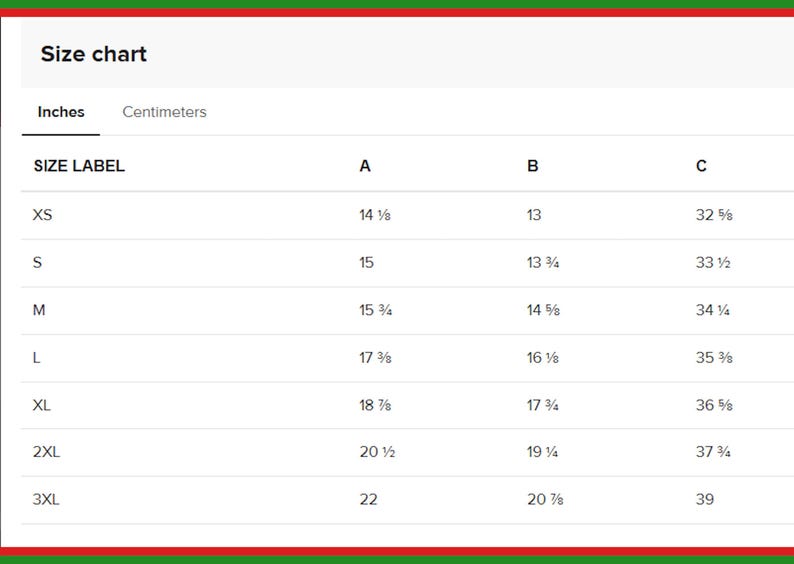Click the Size chart heading
Viewport: 794px width, 564px height.
point(94,54)
